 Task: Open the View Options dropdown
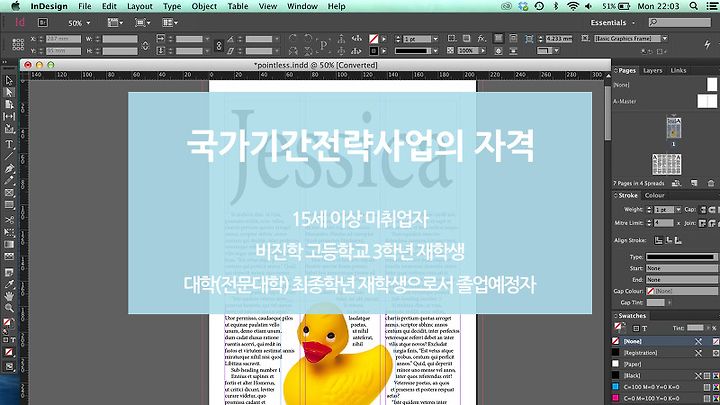pos(115,22)
